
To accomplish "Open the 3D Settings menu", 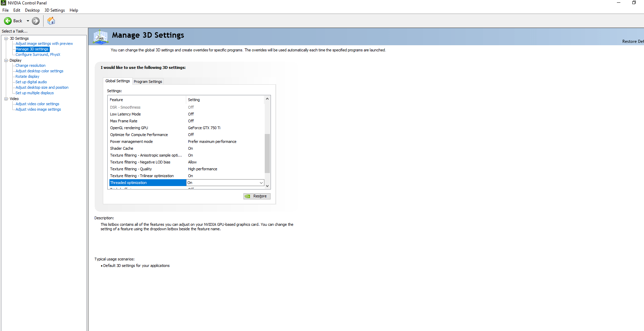I will click(x=55, y=10).
